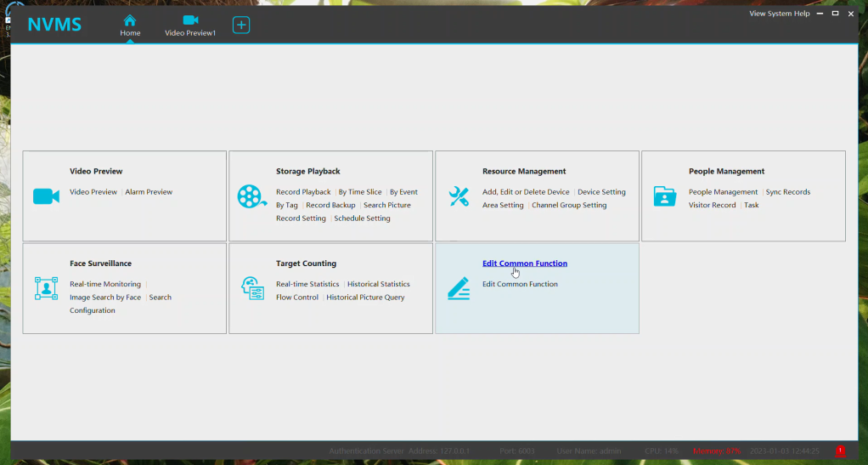This screenshot has height=465, width=868.
Task: Open Record Playback
Action: click(x=303, y=192)
